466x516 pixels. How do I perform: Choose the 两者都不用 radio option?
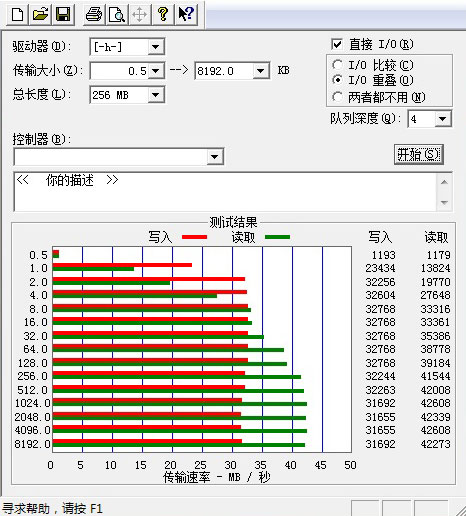pos(337,97)
